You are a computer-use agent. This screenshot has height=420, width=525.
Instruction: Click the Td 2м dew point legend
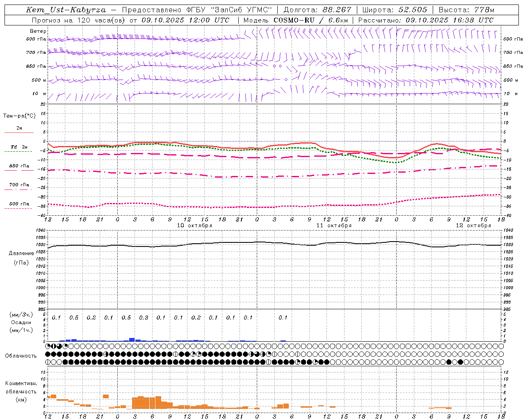coord(19,147)
